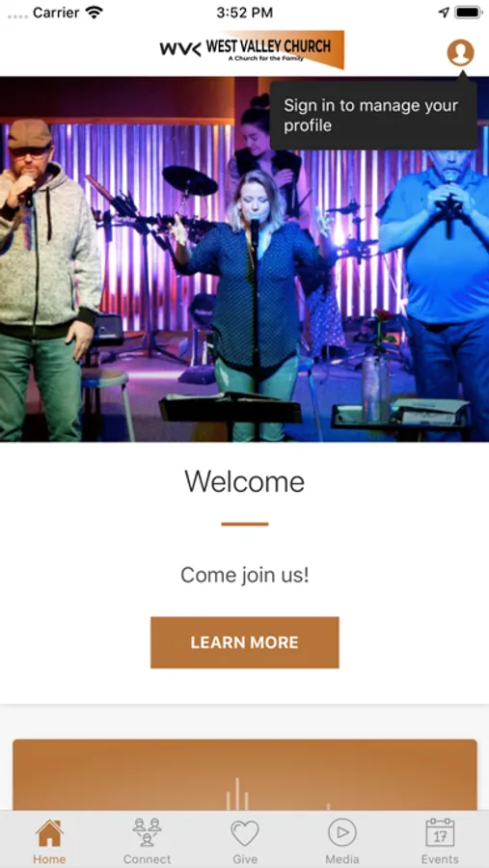This screenshot has height=868, width=489.
Task: Switch to the Events tab label
Action: (440, 859)
